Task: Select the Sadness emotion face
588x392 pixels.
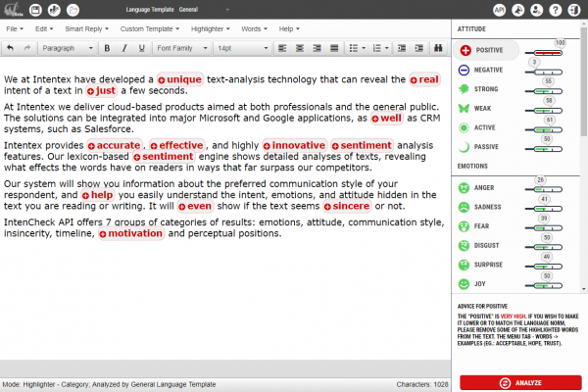Action: click(464, 207)
